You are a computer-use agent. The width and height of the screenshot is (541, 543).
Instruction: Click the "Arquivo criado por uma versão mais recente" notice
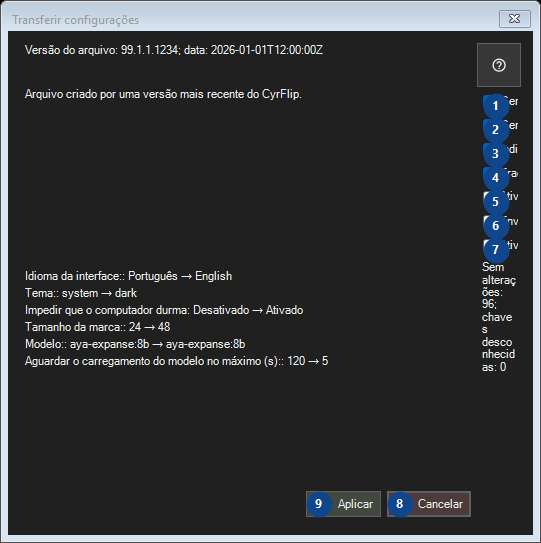[x=163, y=94]
